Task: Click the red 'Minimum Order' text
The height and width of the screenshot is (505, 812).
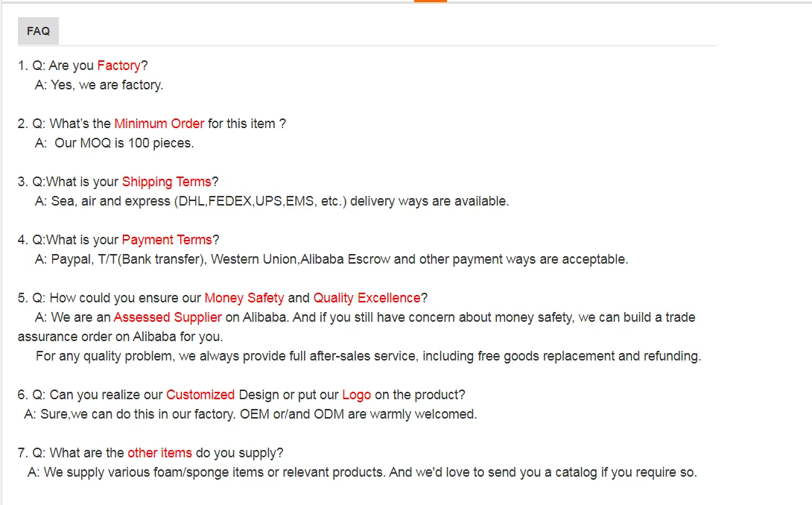Action: (159, 124)
